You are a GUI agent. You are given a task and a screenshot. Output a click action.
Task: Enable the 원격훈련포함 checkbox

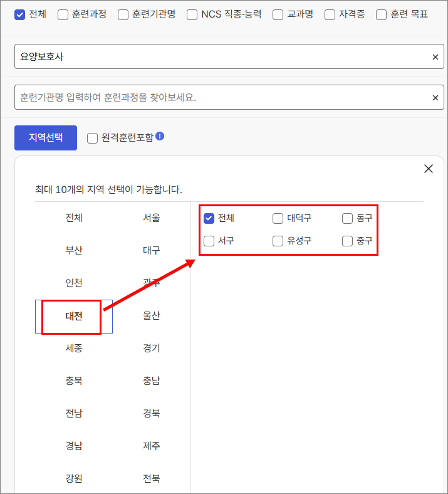pos(92,138)
